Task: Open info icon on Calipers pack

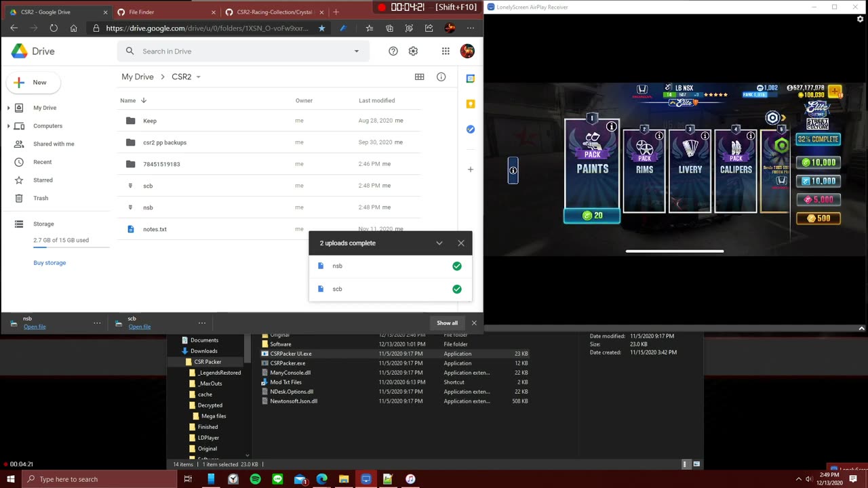Action: pos(750,136)
